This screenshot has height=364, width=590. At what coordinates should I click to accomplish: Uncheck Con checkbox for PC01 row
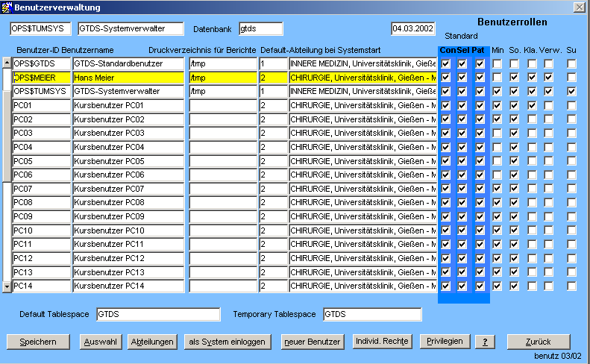point(446,105)
